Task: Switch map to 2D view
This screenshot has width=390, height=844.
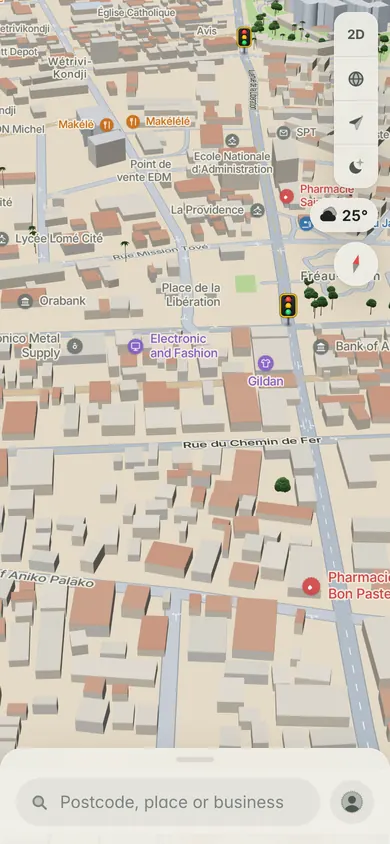Action: point(356,34)
